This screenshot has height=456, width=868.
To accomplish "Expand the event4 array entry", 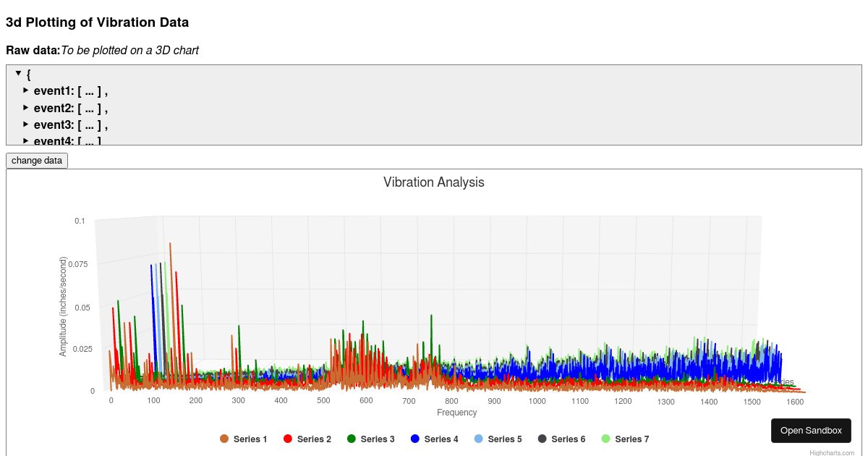I will (x=25, y=141).
